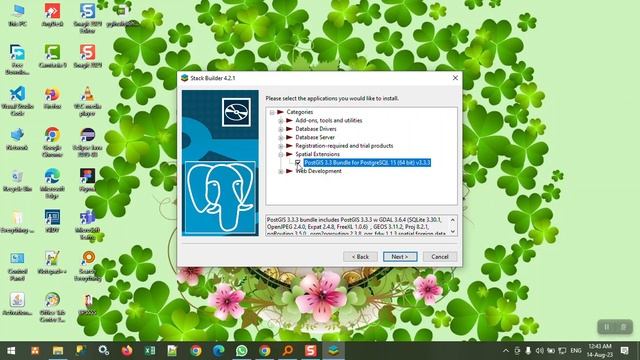Select the Categories root label
The height and width of the screenshot is (360, 640).
click(x=300, y=112)
